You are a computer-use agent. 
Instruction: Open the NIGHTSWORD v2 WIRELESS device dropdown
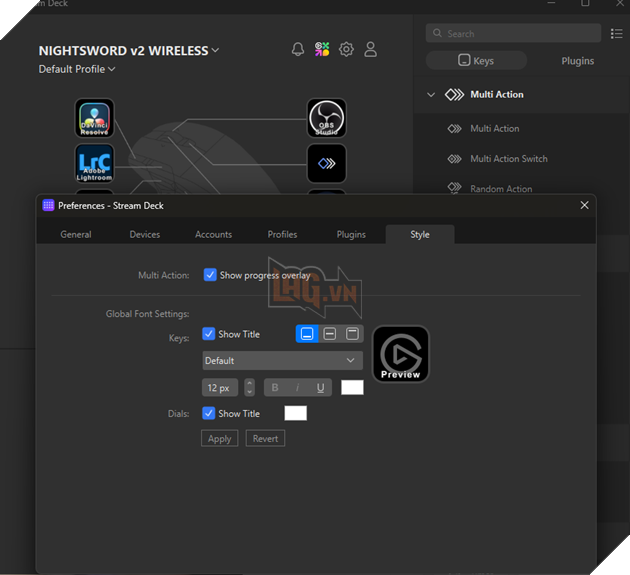coord(129,51)
